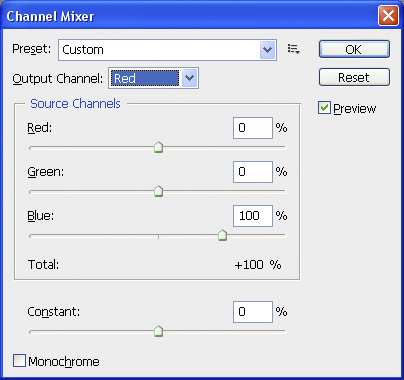Open the preset options menu icon
Viewport: 404px width, 380px height.
tap(294, 49)
